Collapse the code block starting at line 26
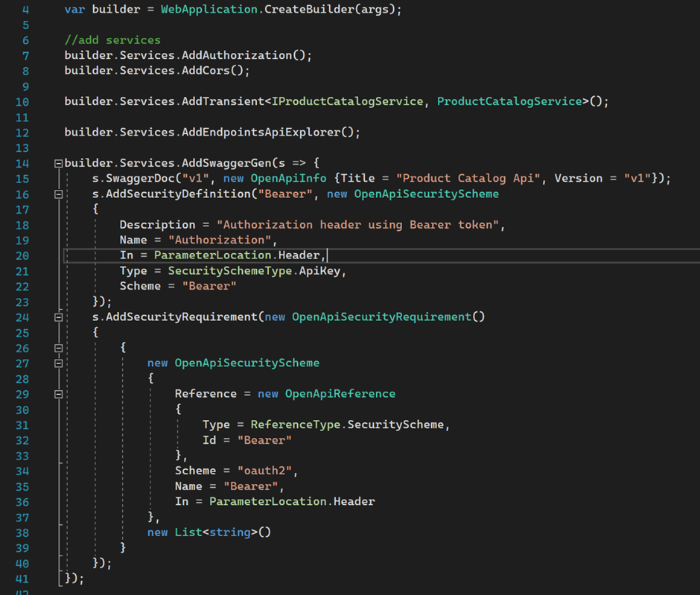Image resolution: width=700 pixels, height=595 pixels. (58, 347)
